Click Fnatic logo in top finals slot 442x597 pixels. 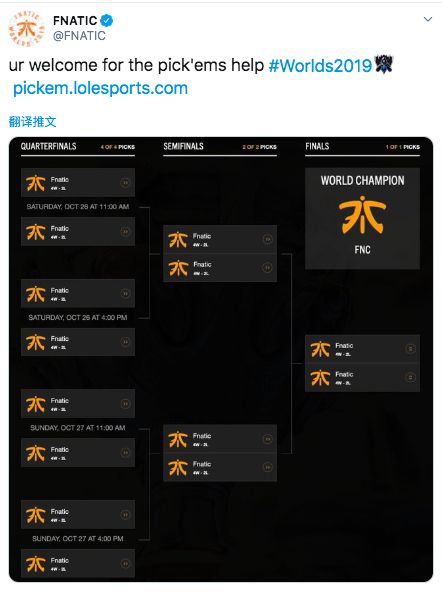click(320, 350)
